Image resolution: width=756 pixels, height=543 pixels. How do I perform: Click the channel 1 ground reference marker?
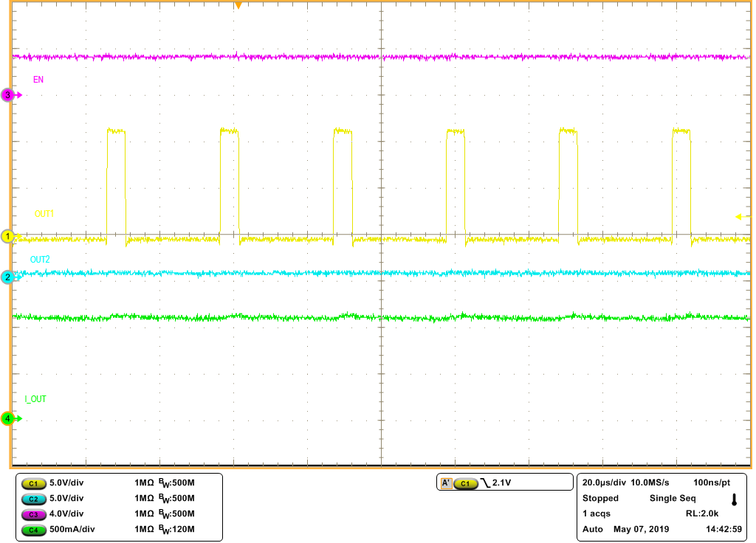7,236
